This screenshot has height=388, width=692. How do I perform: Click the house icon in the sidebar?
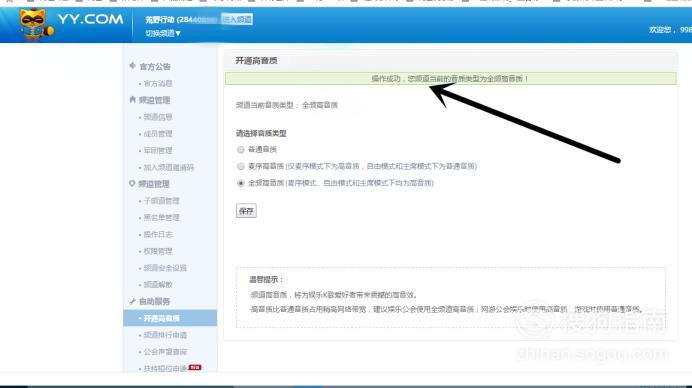132,99
